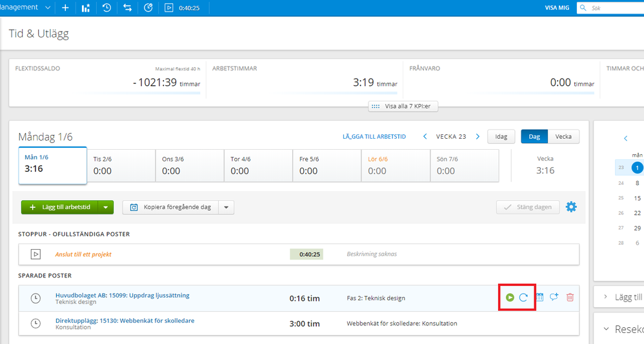Open the Anslut till ett projekt link
644x344 pixels.
[x=84, y=254]
